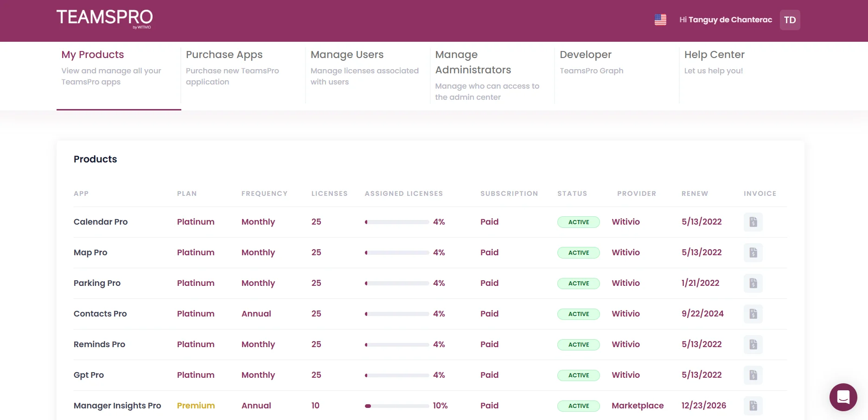Open invoice for Reminds Pro
The width and height of the screenshot is (868, 420).
pos(753,344)
